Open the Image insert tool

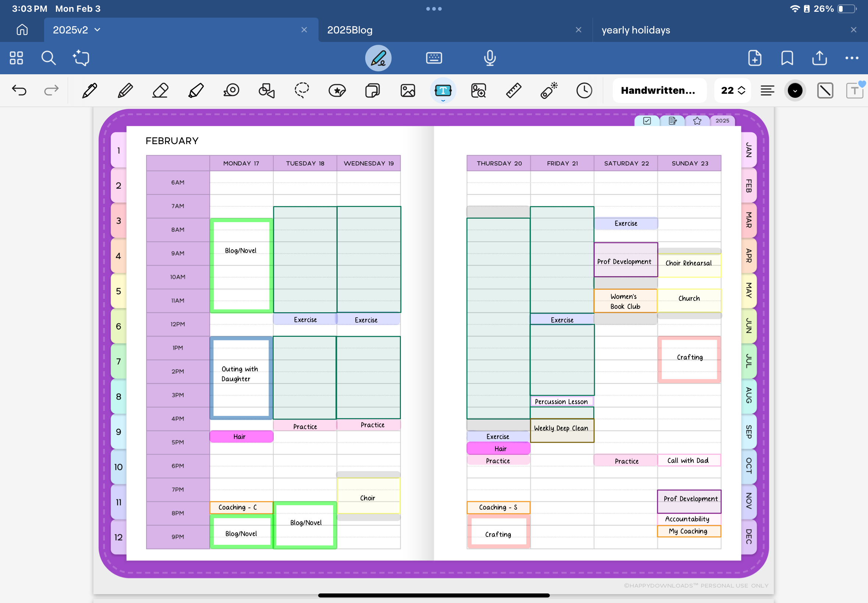click(408, 91)
